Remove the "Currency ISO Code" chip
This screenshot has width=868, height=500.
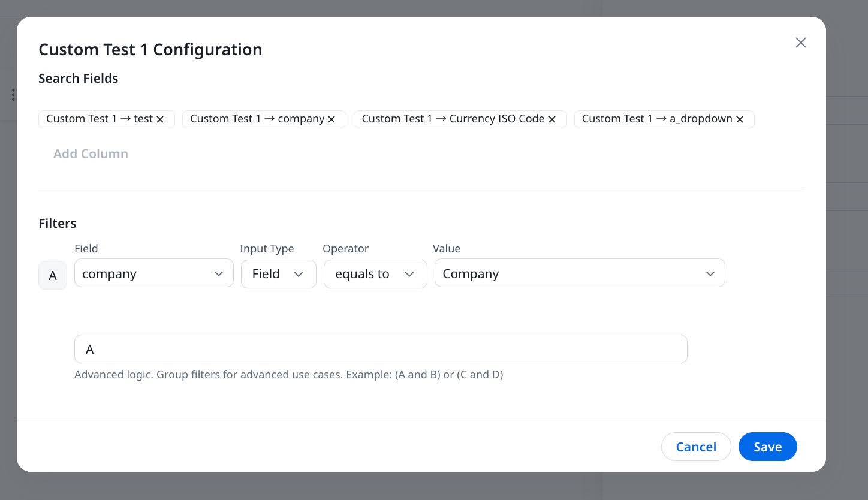click(551, 119)
